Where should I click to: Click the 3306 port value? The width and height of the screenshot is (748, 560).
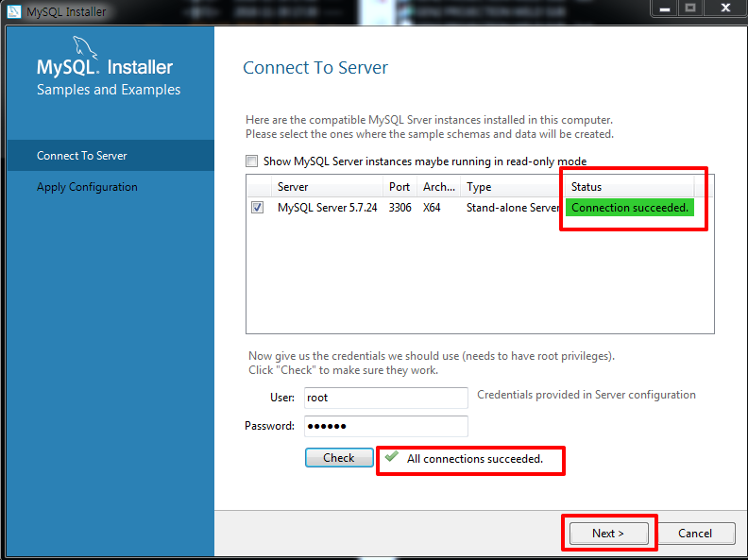click(x=399, y=208)
